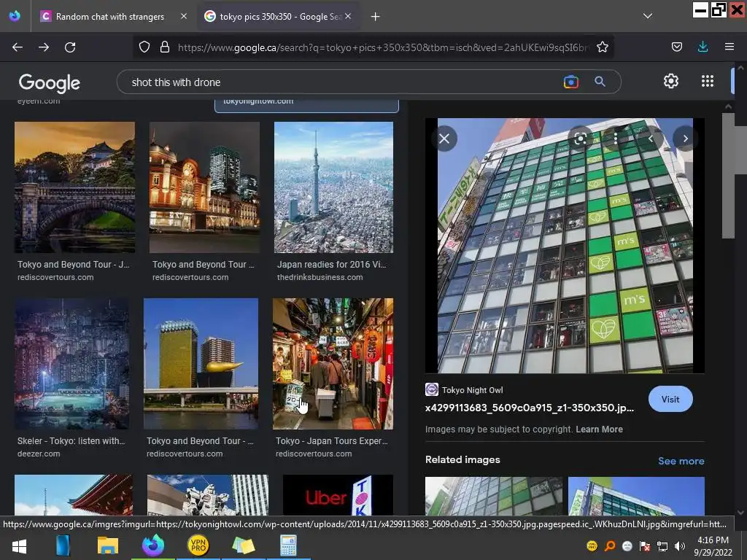This screenshot has height=560, width=747.
Task: Close the image preview panel with X
Action: (x=444, y=139)
